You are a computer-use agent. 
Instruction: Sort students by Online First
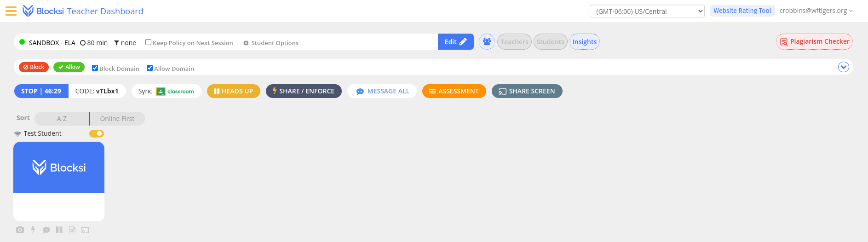(117, 119)
